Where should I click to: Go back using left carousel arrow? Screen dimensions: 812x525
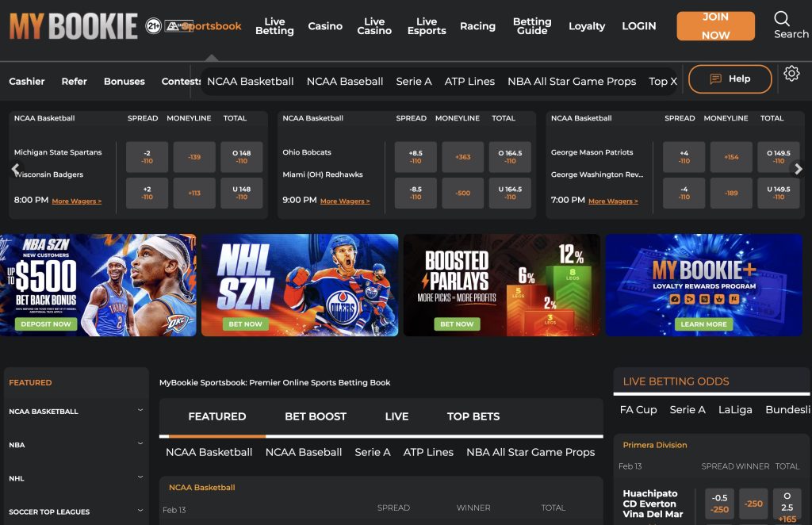pyautogui.click(x=14, y=168)
